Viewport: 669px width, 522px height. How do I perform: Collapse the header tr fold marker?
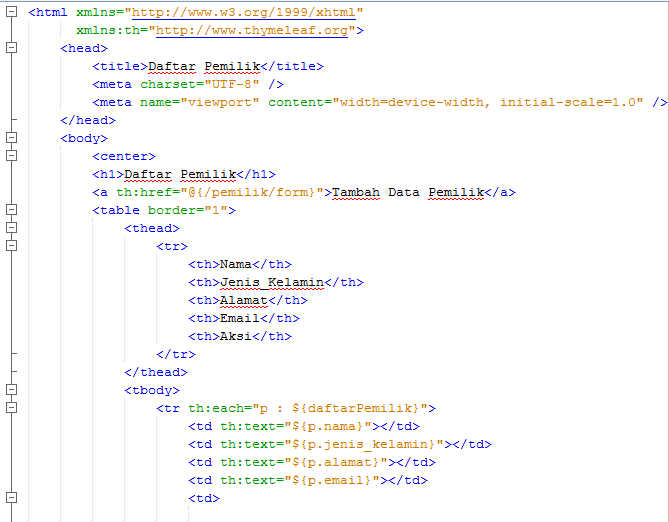12,245
